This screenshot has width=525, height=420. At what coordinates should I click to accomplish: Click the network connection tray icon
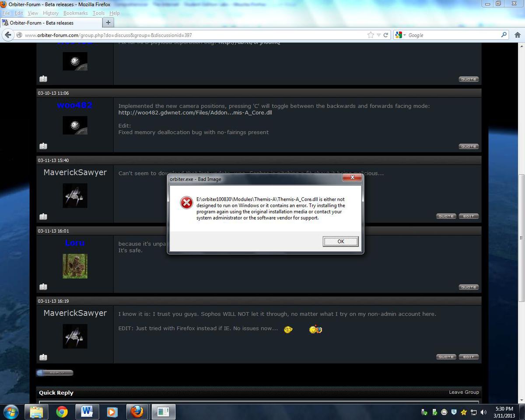(474, 412)
